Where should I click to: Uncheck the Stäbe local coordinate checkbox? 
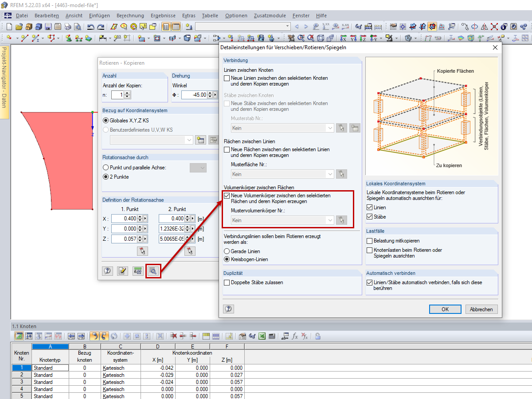point(370,217)
